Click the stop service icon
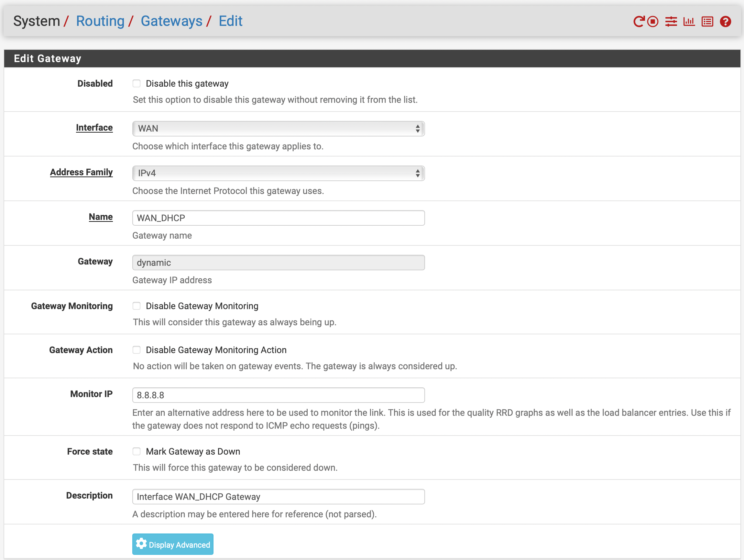Screen dimensions: 744x560 click(x=653, y=22)
